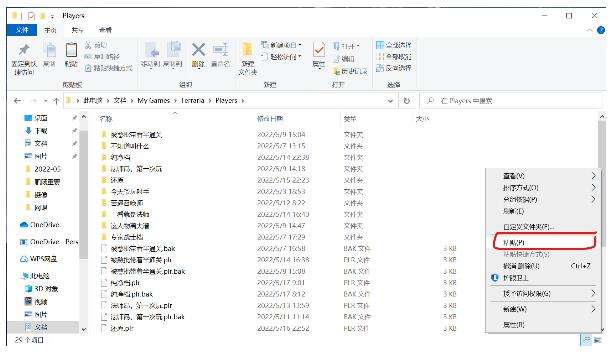Switch to the large icons view icon
Image resolution: width=614 pixels, height=362 pixels.
[x=598, y=340]
